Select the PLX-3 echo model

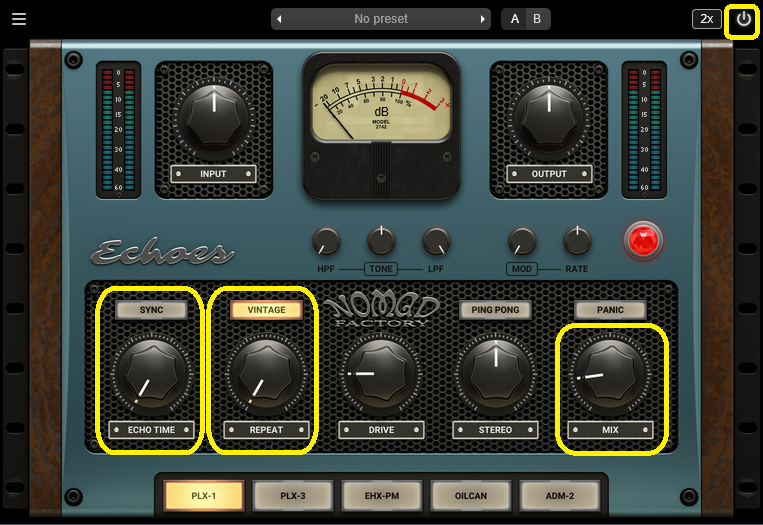pyautogui.click(x=293, y=496)
